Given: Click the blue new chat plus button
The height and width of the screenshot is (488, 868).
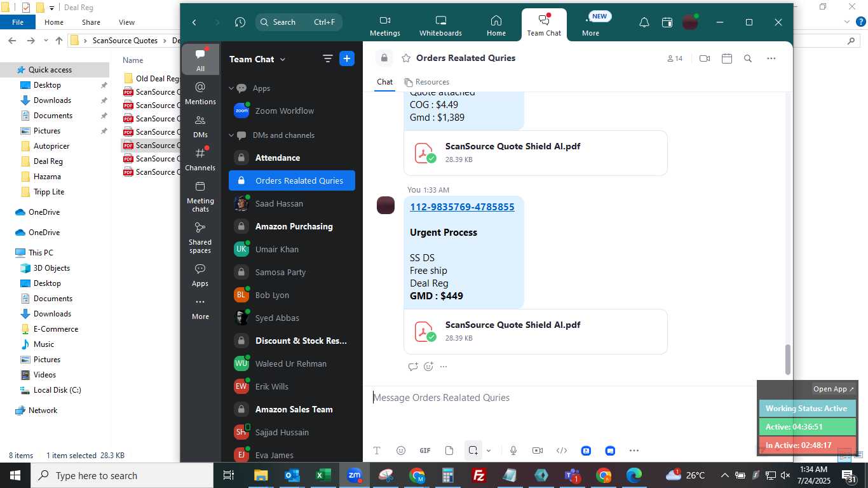Looking at the screenshot, I should coord(347,59).
